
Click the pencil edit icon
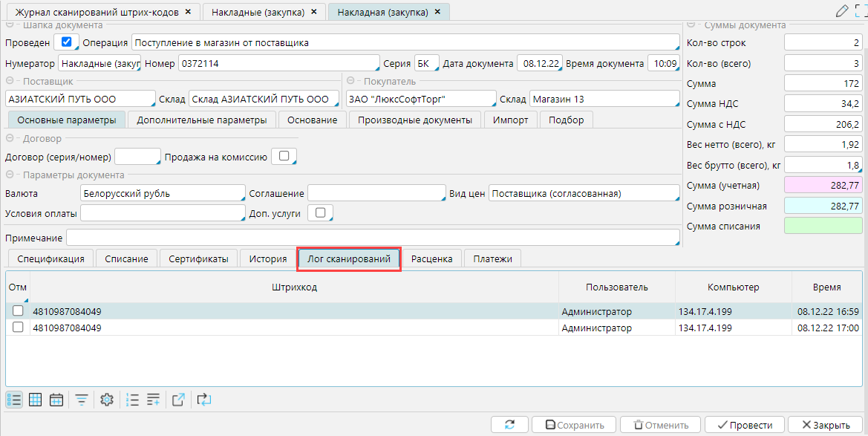(841, 10)
